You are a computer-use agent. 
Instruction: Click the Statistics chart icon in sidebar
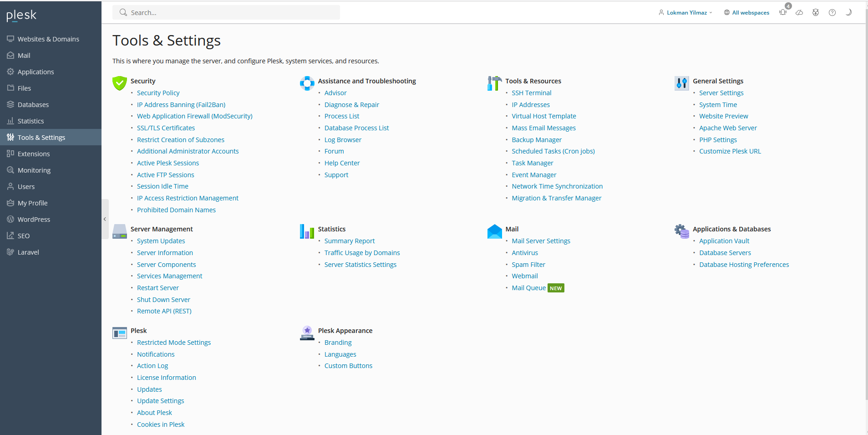tap(10, 121)
